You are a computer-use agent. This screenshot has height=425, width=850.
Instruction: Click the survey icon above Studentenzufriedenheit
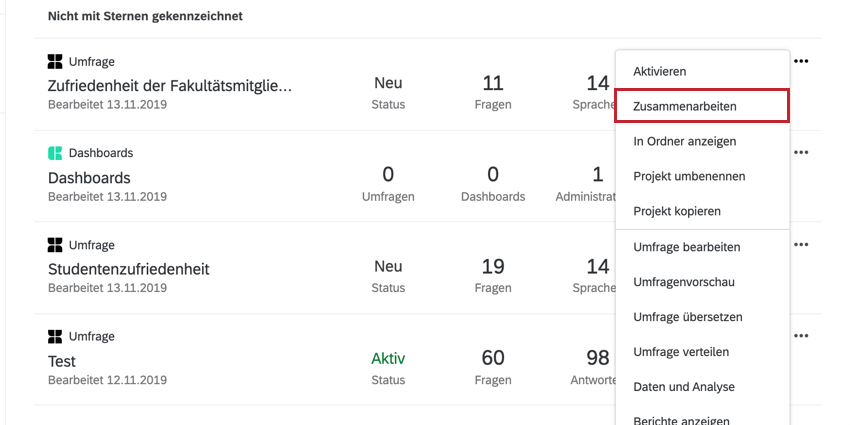click(x=55, y=245)
